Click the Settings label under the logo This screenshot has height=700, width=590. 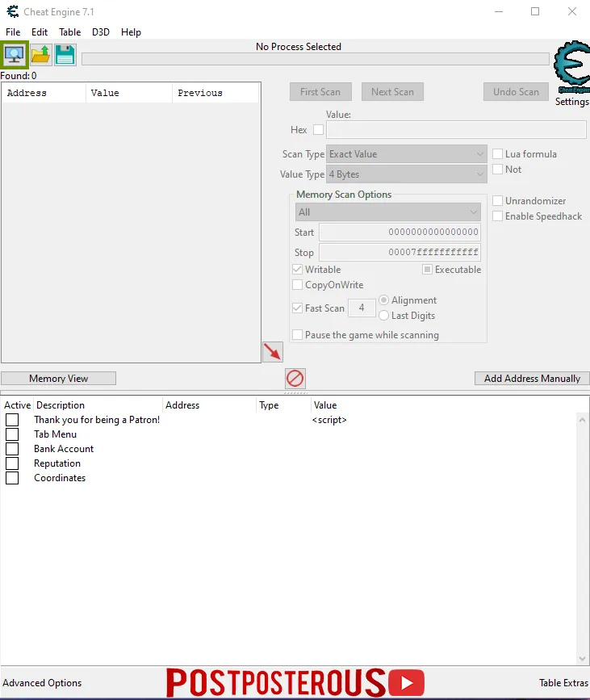571,102
